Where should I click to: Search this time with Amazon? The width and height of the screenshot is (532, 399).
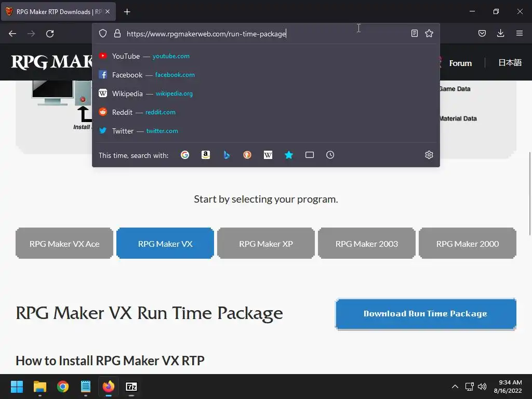coord(206,155)
